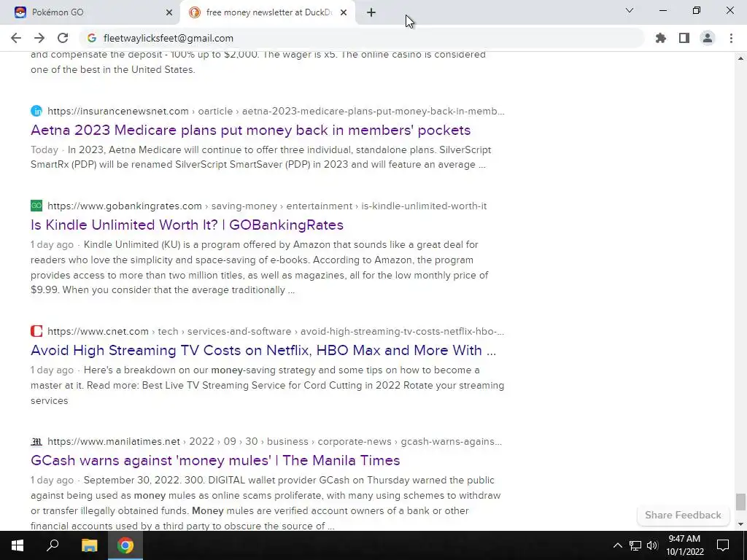Focus the address bar with fleetwaylicksfeet@gmail.com
This screenshot has height=560, width=747.
point(362,38)
